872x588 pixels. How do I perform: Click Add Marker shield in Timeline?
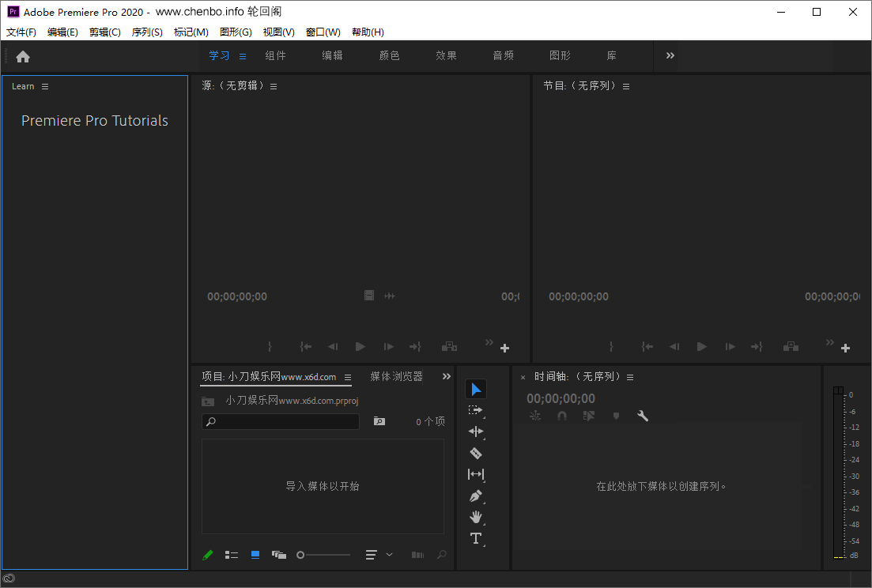(616, 416)
